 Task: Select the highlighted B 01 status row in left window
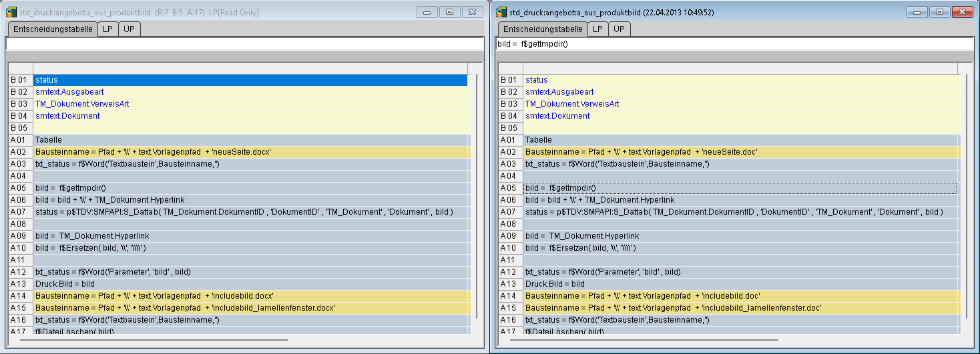click(250, 80)
